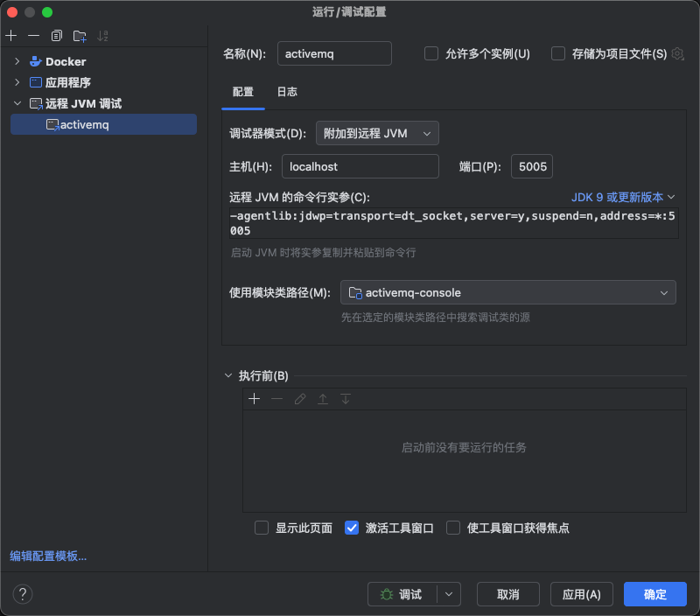Expand the Docker tree node
The width and height of the screenshot is (700, 616).
point(17,62)
